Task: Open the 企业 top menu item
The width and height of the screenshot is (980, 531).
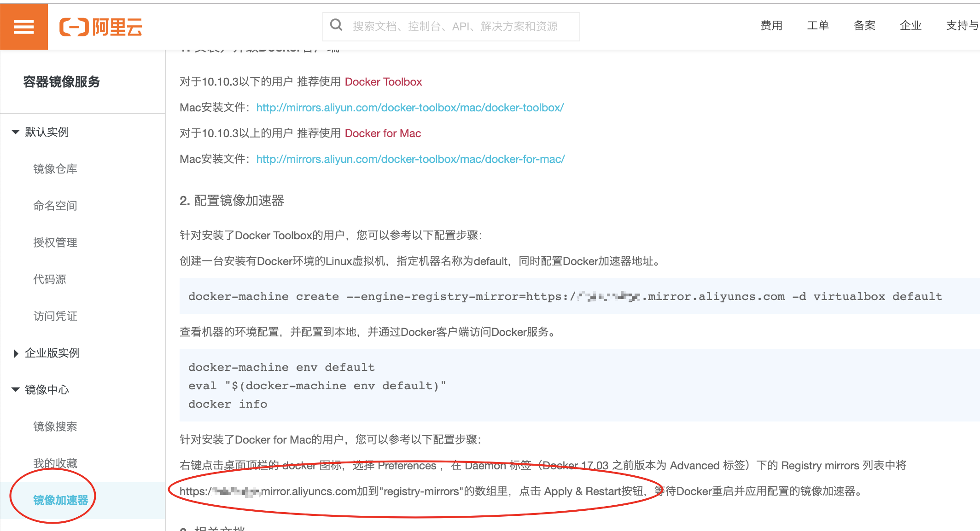Action: pos(911,26)
